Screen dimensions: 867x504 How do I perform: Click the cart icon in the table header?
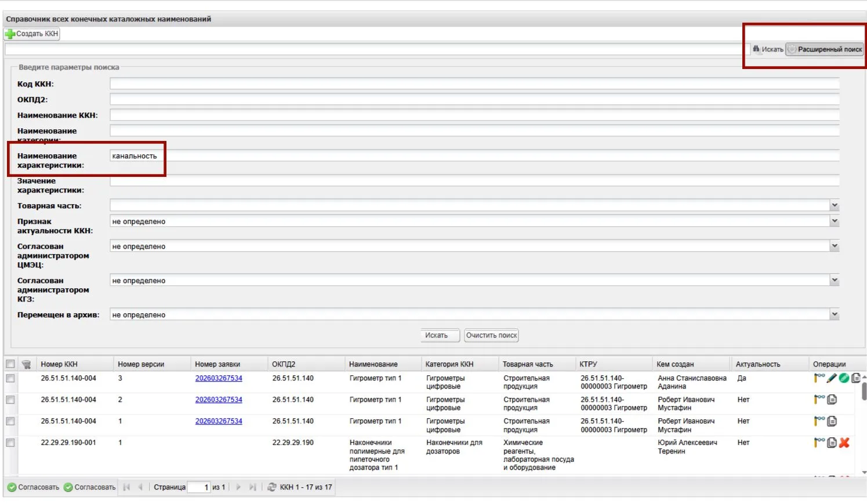pos(26,364)
